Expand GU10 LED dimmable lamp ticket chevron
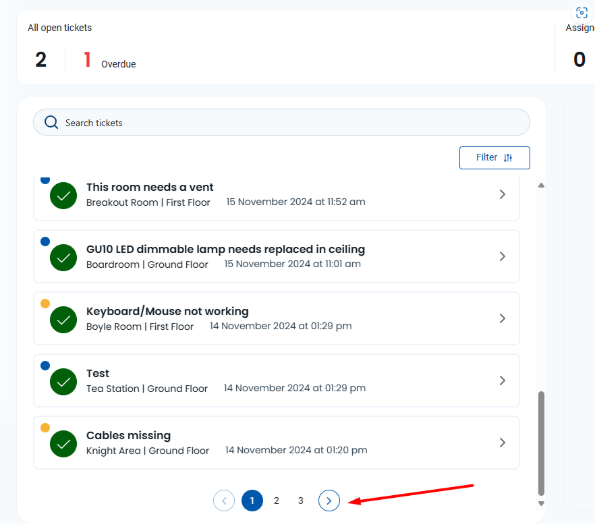The height and width of the screenshot is (525, 595). pyautogui.click(x=502, y=256)
